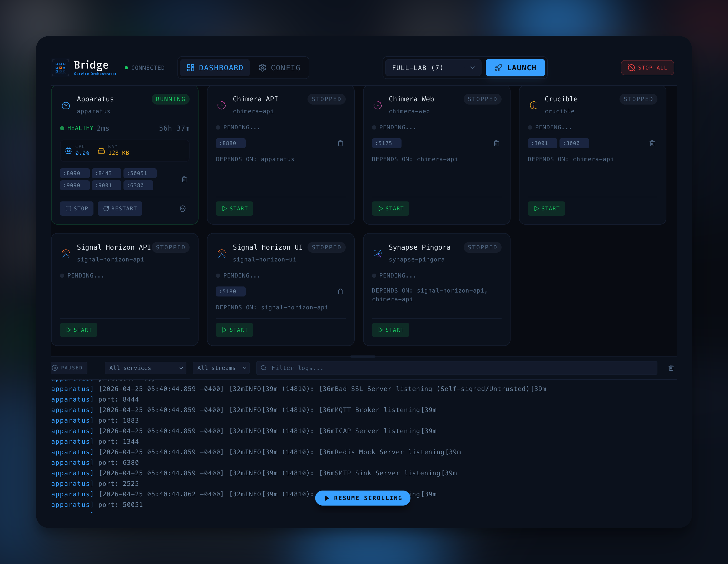The height and width of the screenshot is (564, 728).
Task: Click port :9001 chip
Action: point(106,185)
